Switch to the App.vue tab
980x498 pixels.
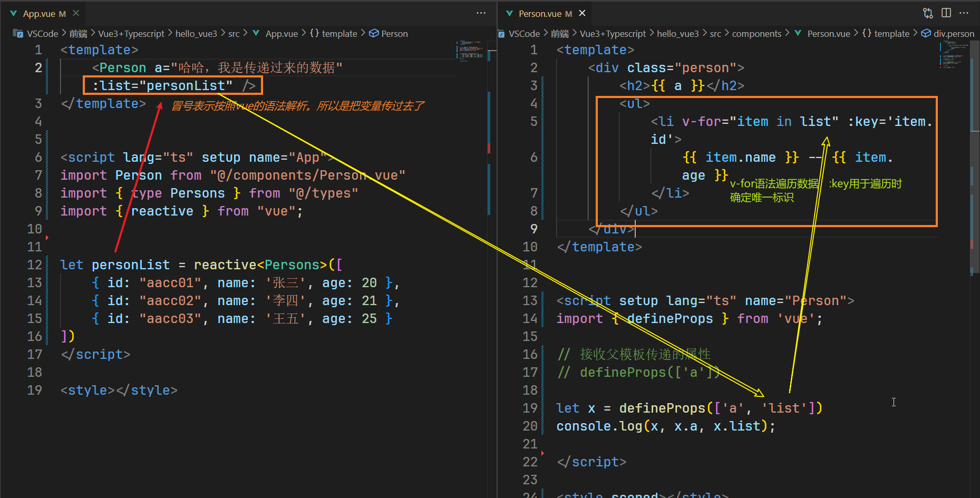39,14
